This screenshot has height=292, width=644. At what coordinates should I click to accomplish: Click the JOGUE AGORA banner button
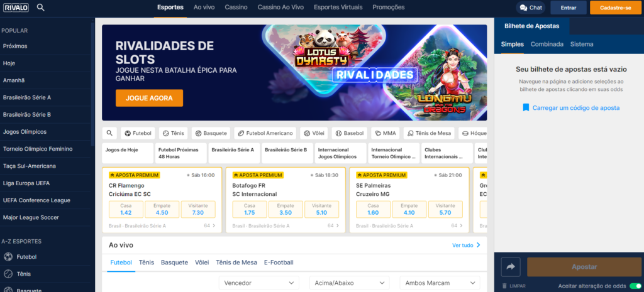(149, 99)
